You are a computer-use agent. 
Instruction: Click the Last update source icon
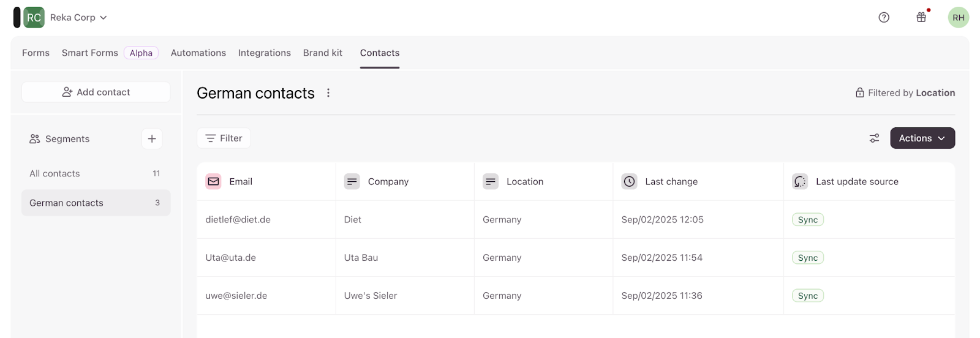click(800, 182)
